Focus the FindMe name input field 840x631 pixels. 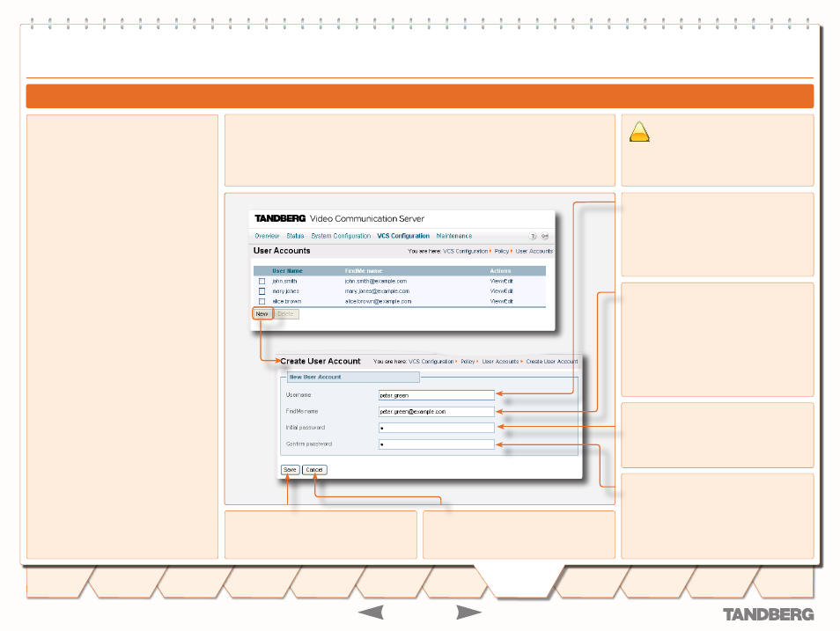coord(436,411)
